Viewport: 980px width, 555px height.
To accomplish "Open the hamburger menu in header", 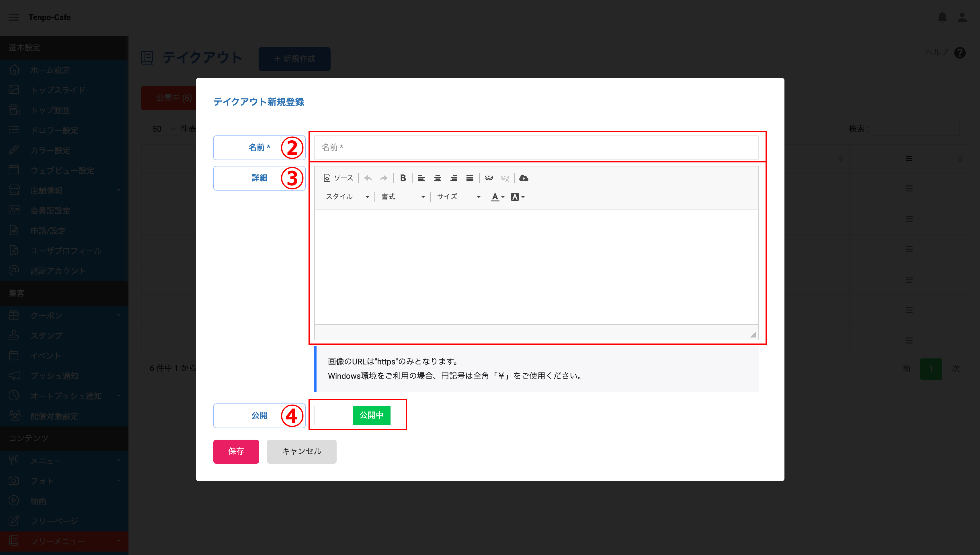I will (14, 17).
